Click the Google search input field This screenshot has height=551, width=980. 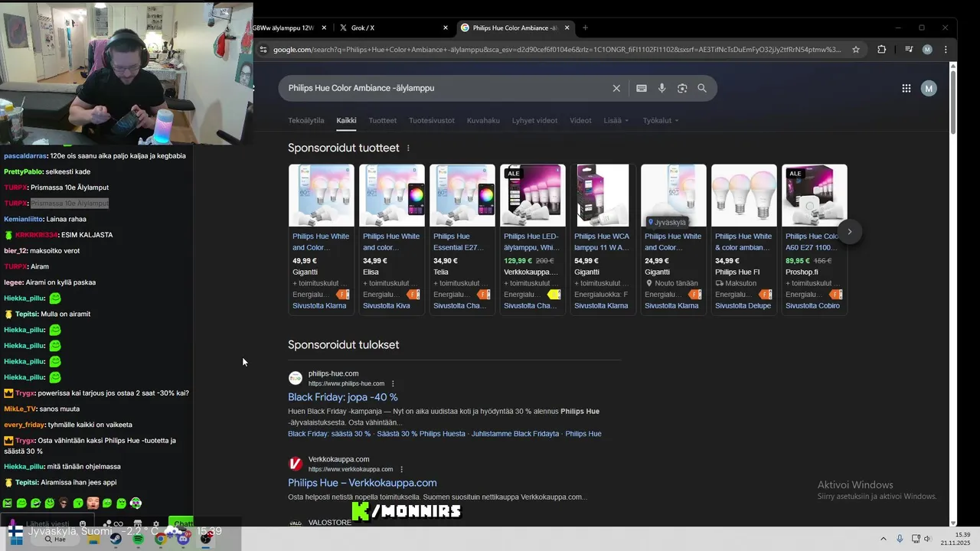[444, 88]
